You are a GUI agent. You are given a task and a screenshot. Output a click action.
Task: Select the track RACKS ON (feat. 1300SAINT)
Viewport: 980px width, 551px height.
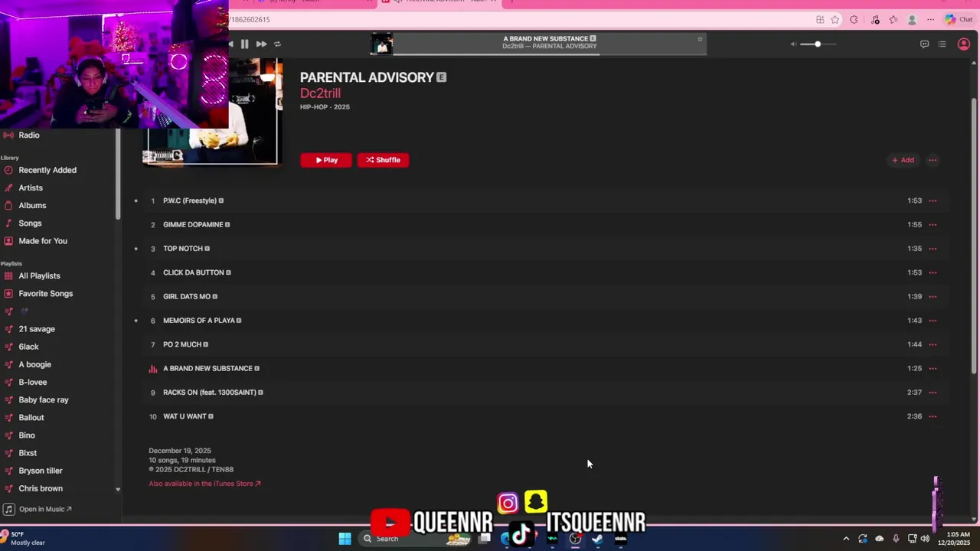[x=210, y=393]
